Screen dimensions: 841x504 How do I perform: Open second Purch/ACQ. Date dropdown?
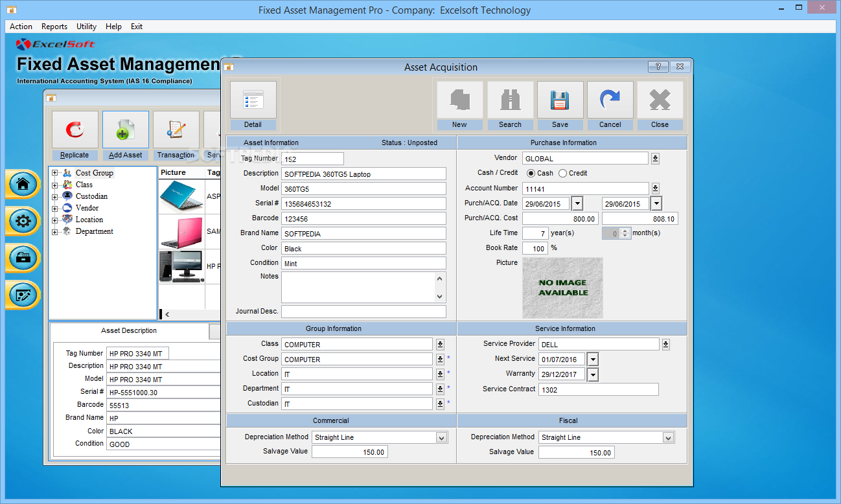click(656, 203)
